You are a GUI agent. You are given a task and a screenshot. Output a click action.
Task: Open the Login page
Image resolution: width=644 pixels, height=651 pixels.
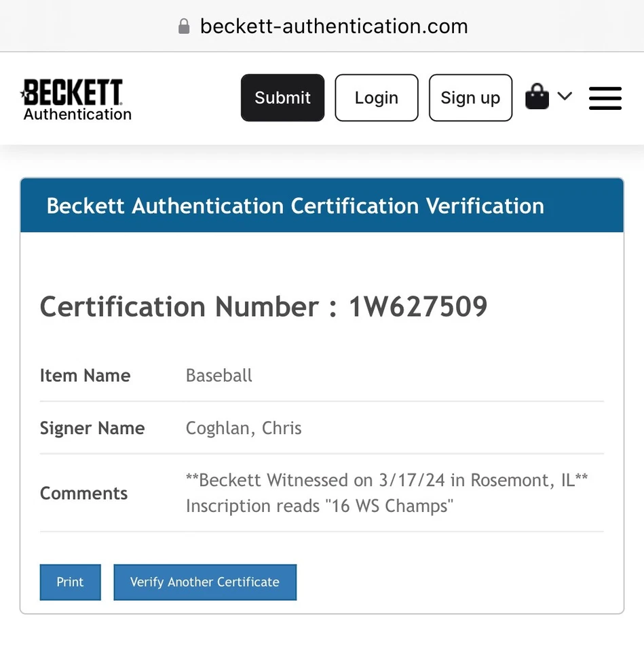click(376, 98)
